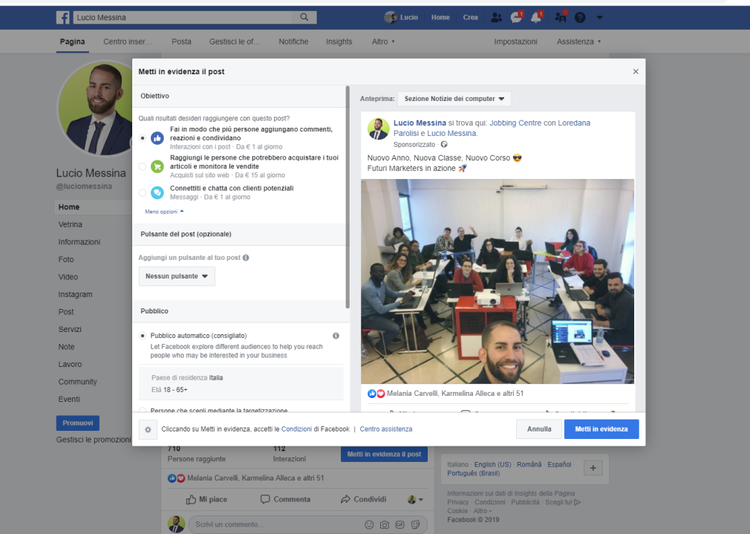
Task: Click the Jobbing Centre link in preview
Action: point(515,123)
